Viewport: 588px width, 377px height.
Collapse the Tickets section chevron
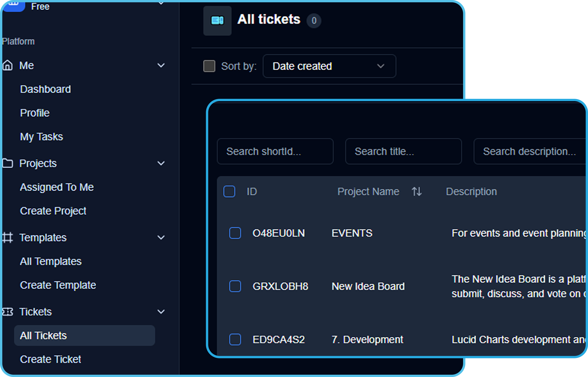pyautogui.click(x=161, y=312)
